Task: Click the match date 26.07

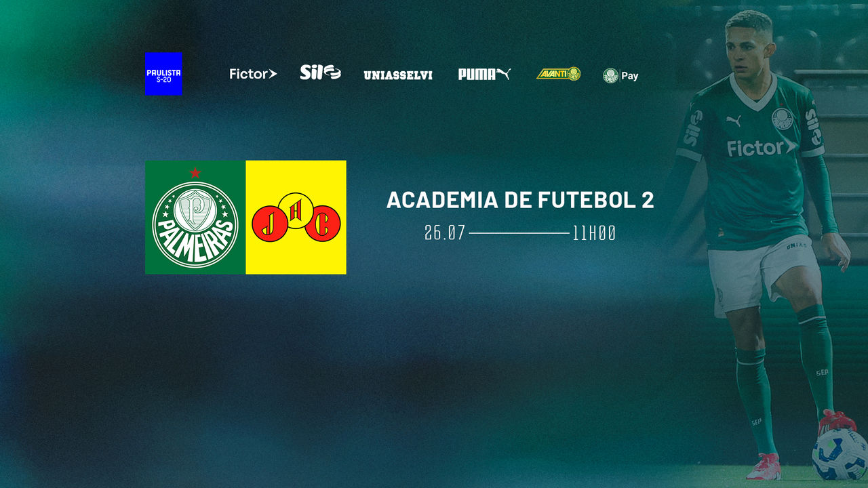Action: [445, 233]
